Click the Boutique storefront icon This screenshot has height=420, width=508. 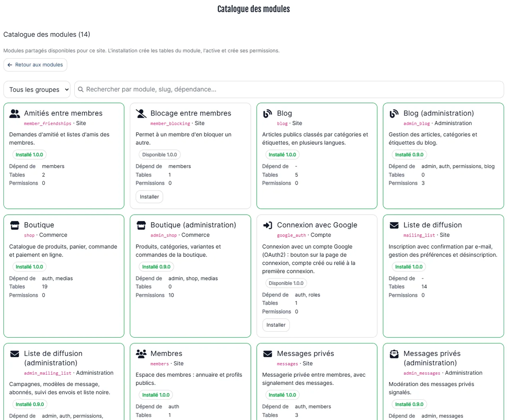(x=14, y=225)
